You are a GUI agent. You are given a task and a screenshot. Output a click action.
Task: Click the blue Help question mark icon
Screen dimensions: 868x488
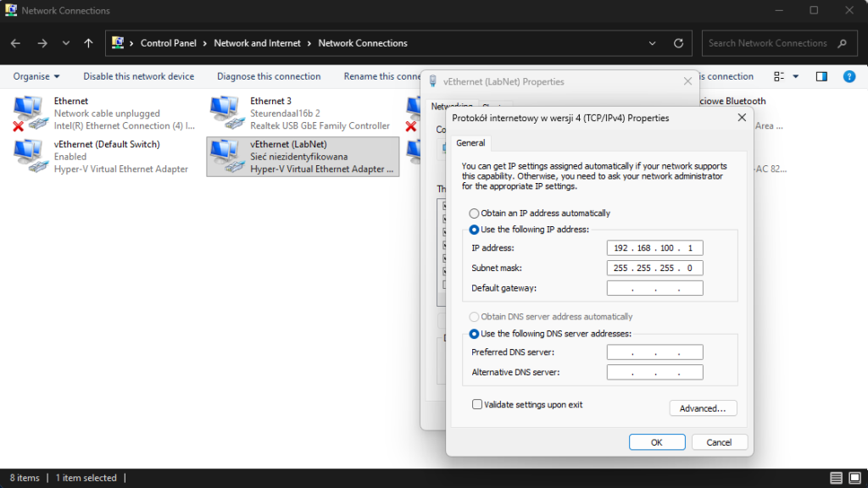(x=849, y=75)
